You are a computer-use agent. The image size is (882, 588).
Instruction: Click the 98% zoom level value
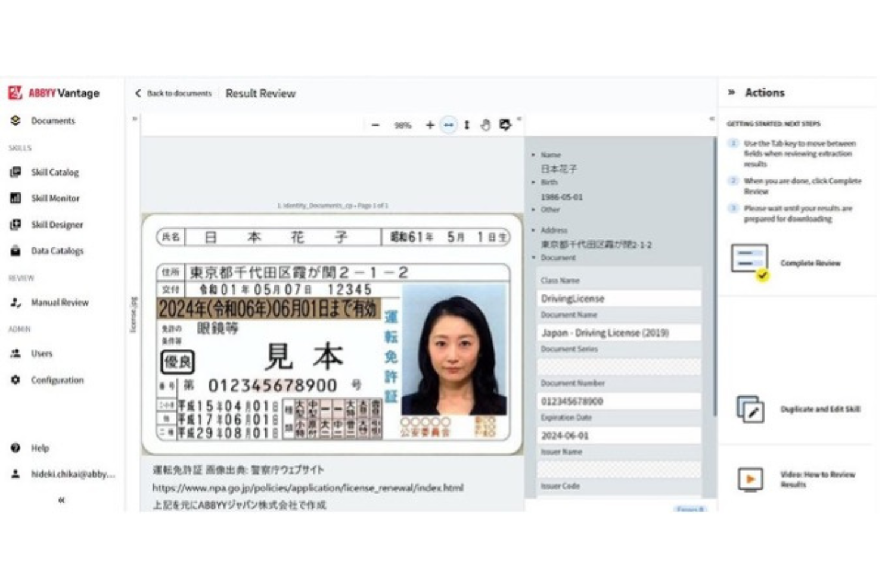403,125
